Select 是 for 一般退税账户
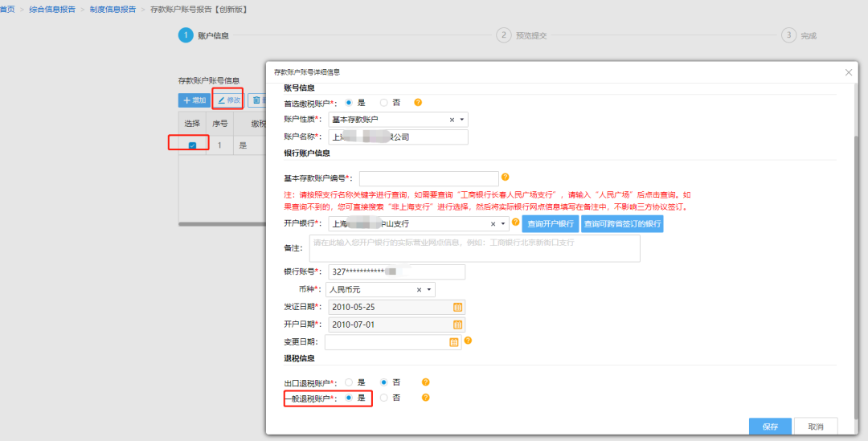 click(x=349, y=398)
